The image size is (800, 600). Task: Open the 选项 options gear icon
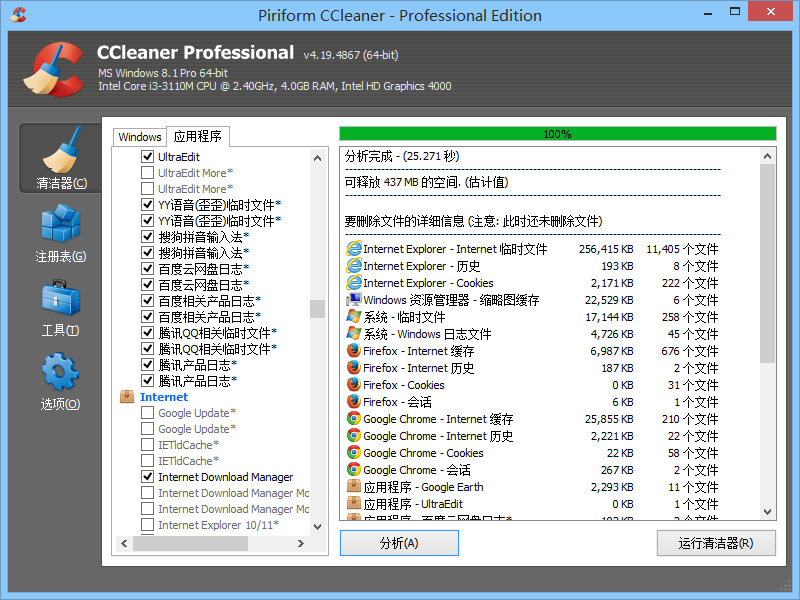point(61,381)
